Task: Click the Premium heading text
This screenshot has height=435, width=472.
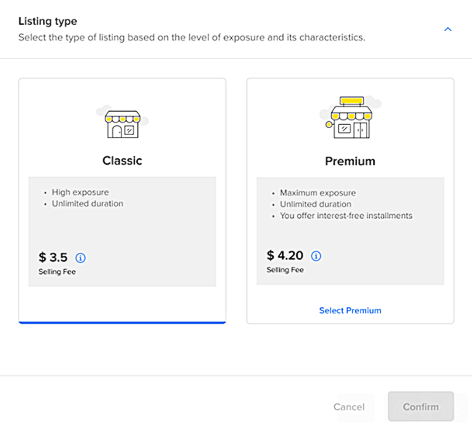Action: tap(350, 161)
